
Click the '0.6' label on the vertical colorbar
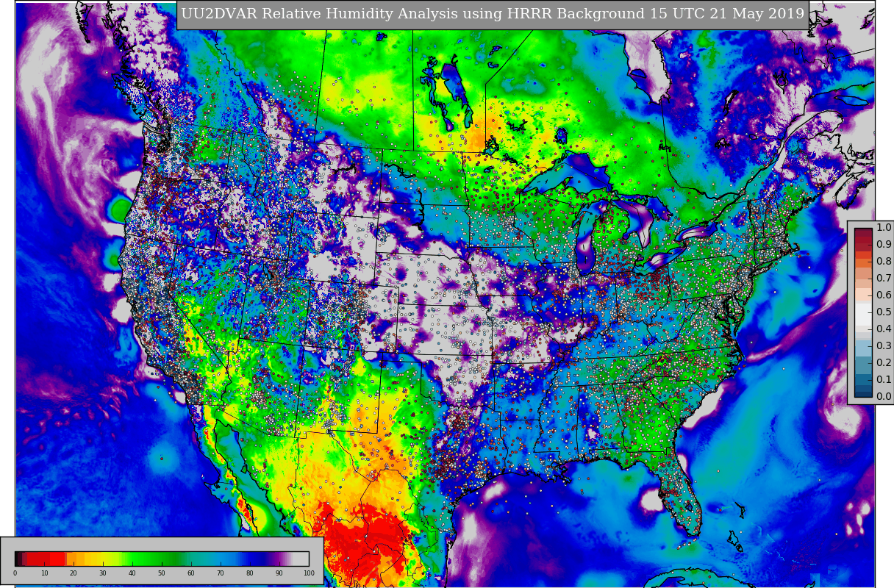tap(884, 295)
